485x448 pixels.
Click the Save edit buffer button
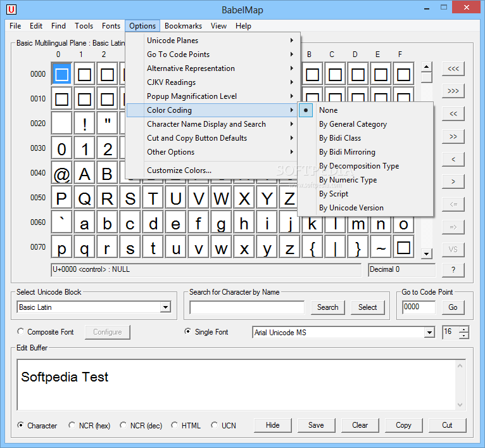[316, 425]
